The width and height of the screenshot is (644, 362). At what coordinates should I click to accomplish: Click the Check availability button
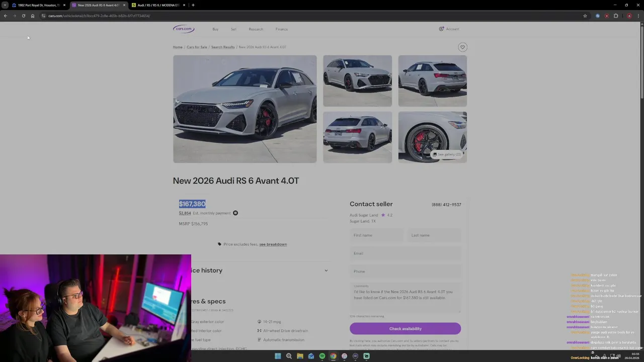pyautogui.click(x=405, y=329)
